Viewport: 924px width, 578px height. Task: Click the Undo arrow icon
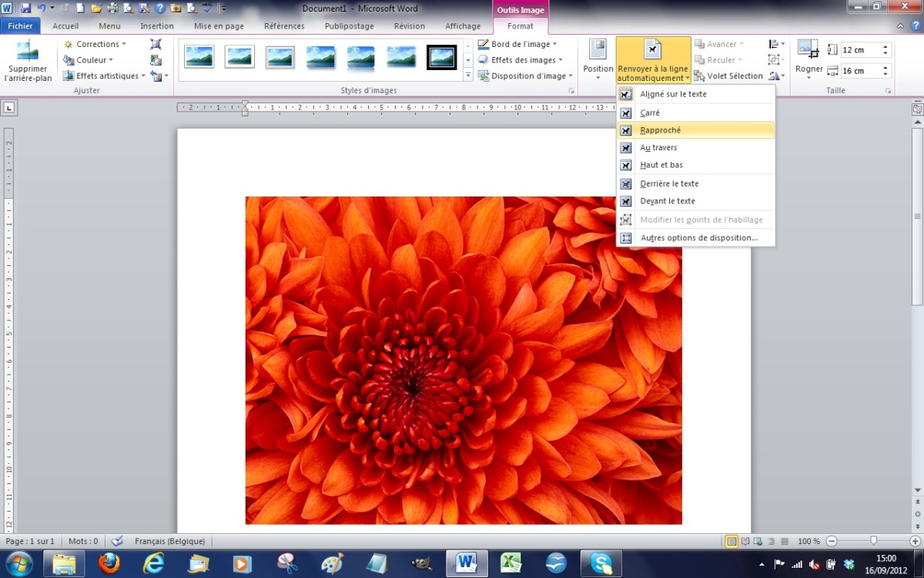[x=42, y=8]
